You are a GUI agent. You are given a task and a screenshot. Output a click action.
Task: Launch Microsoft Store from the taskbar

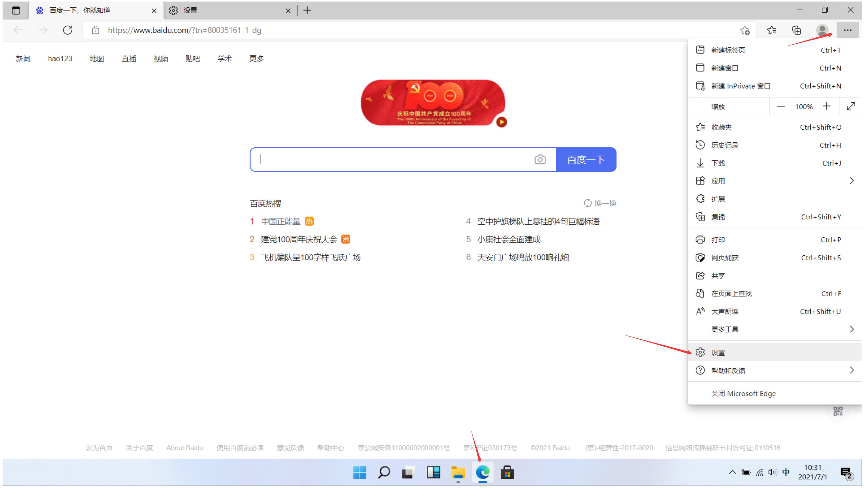pyautogui.click(x=507, y=472)
